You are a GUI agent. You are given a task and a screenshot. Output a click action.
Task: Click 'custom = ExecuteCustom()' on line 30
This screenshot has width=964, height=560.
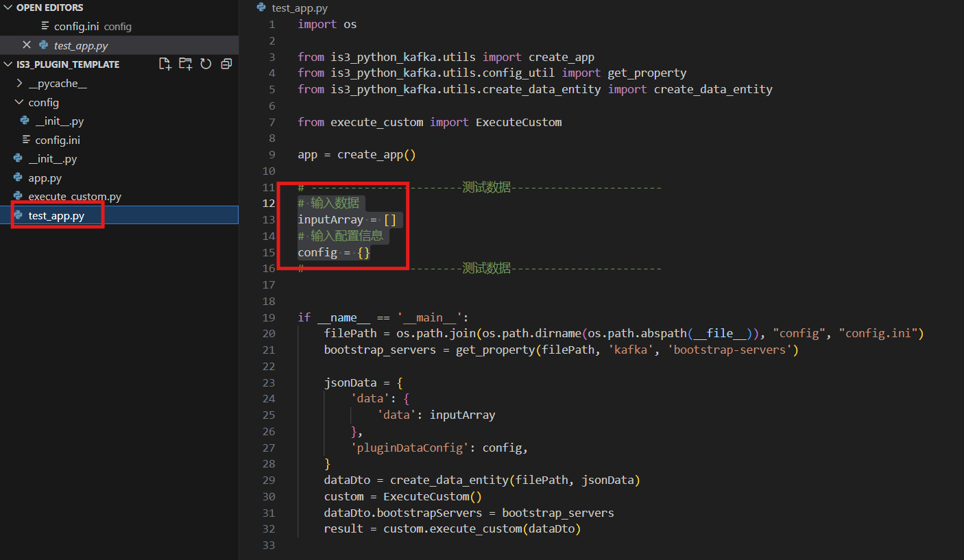click(403, 497)
